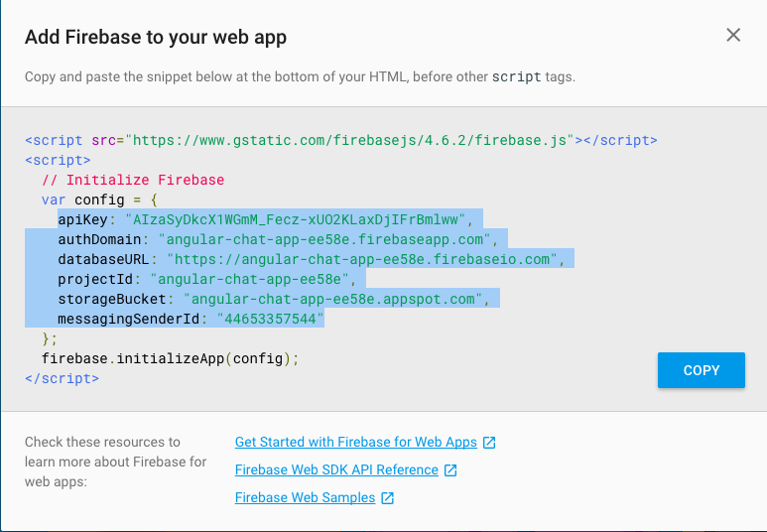The width and height of the screenshot is (767, 532).
Task: Click the firebase.initializeApp(config) line
Action: 170,358
